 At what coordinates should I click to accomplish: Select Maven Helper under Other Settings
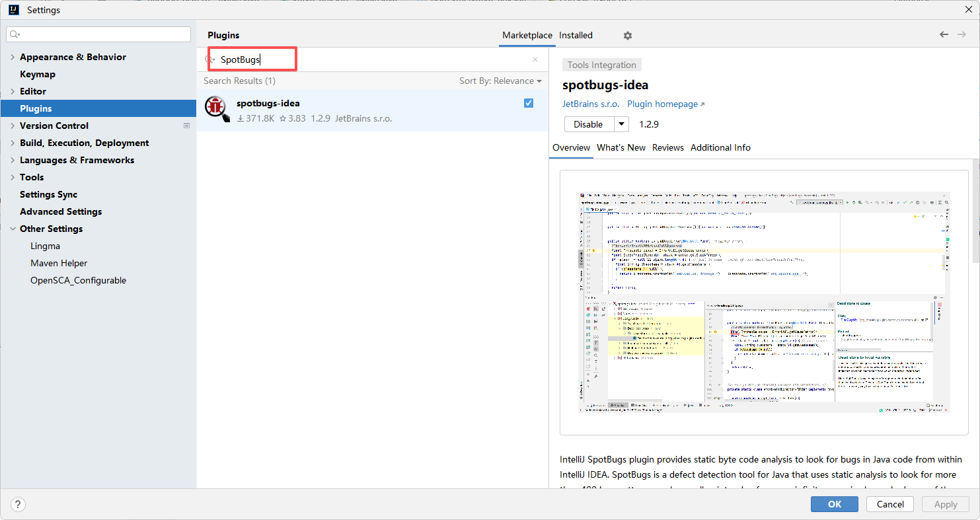(x=59, y=263)
